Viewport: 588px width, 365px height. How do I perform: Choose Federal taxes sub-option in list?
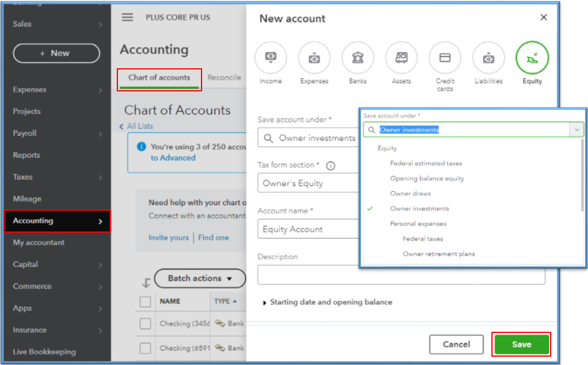point(423,239)
